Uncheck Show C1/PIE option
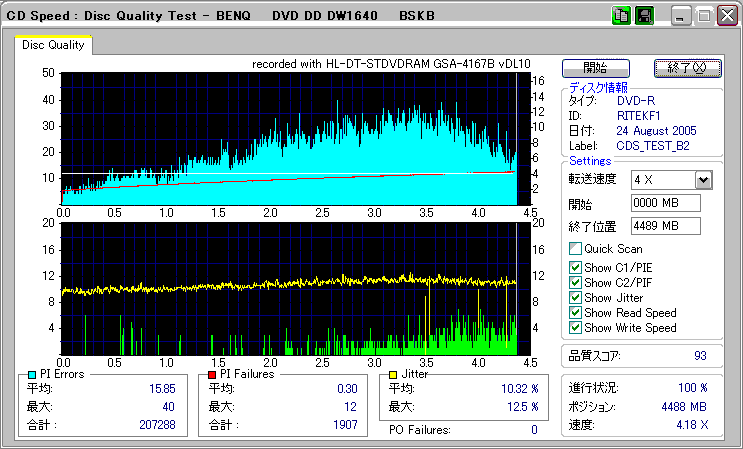 [x=575, y=267]
